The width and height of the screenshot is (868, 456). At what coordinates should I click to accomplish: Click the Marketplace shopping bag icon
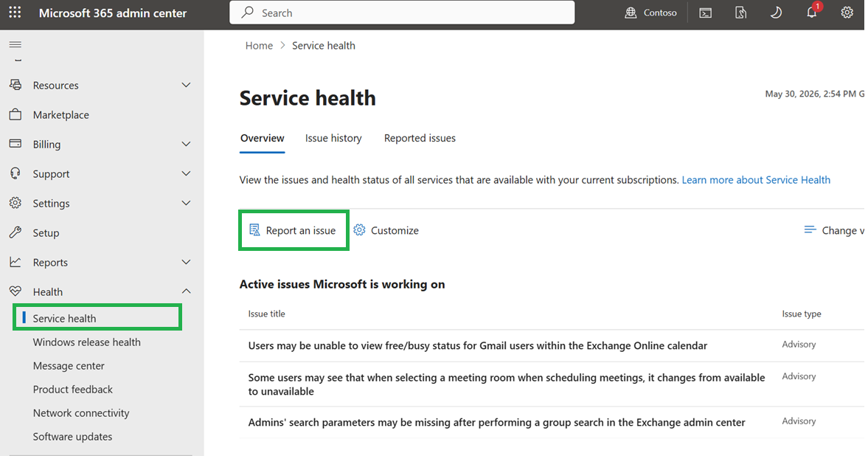(15, 114)
